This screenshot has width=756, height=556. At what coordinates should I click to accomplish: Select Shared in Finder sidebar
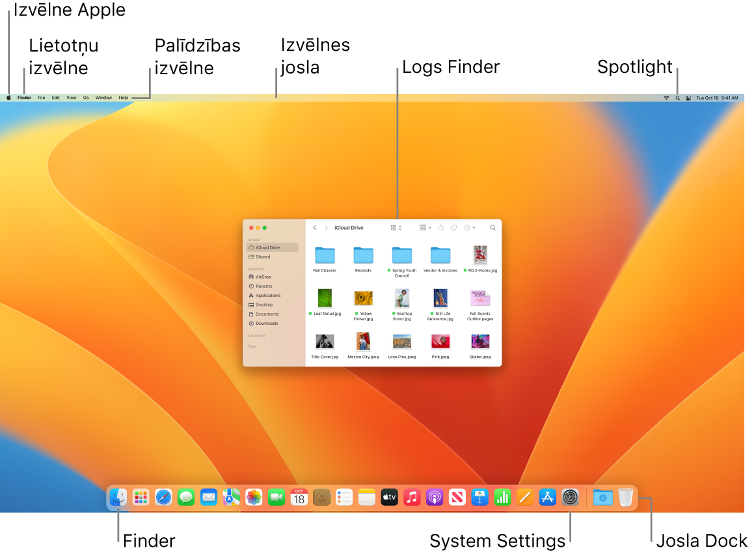click(272, 257)
